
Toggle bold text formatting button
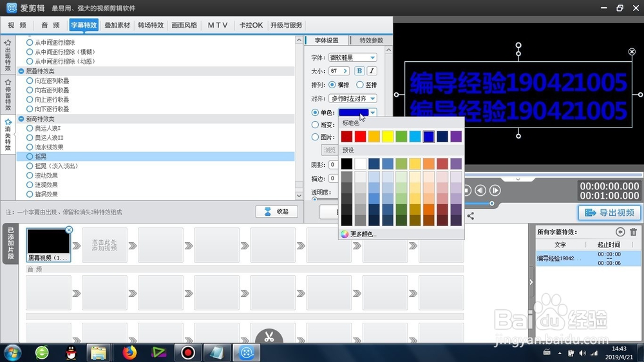359,71
